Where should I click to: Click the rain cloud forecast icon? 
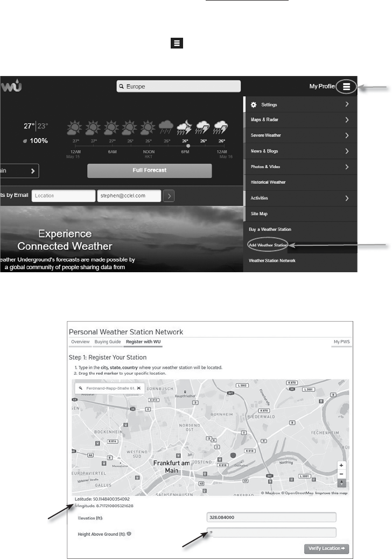coord(166,127)
